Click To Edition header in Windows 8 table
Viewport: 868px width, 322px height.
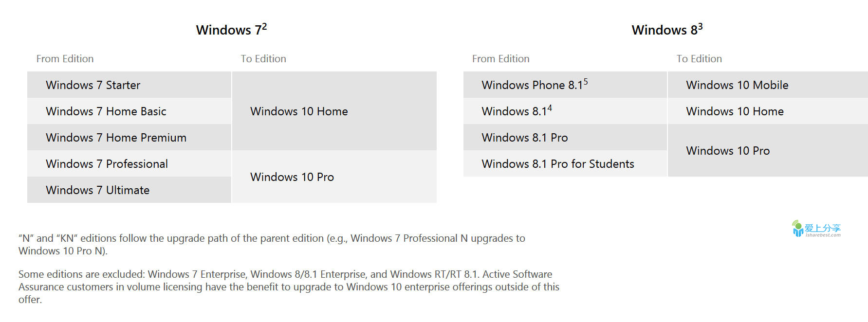(699, 59)
